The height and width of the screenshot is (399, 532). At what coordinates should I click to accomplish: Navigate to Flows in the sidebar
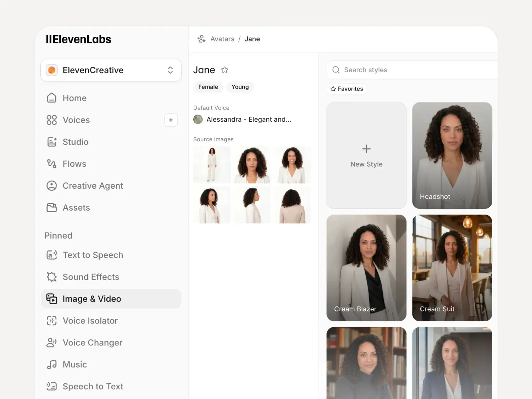(111, 164)
